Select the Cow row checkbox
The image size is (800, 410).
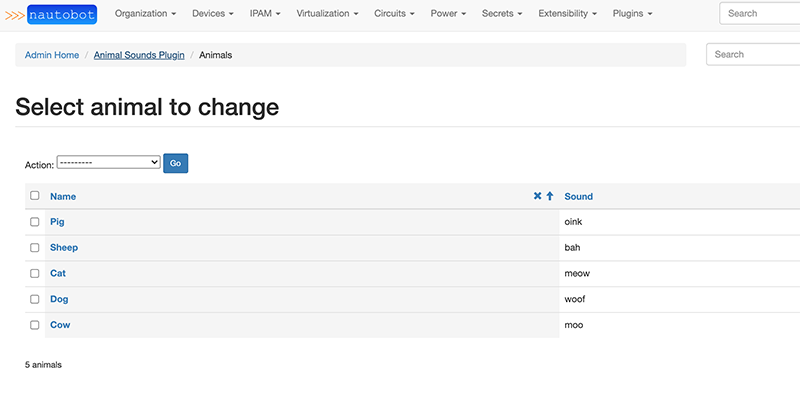[x=35, y=325]
